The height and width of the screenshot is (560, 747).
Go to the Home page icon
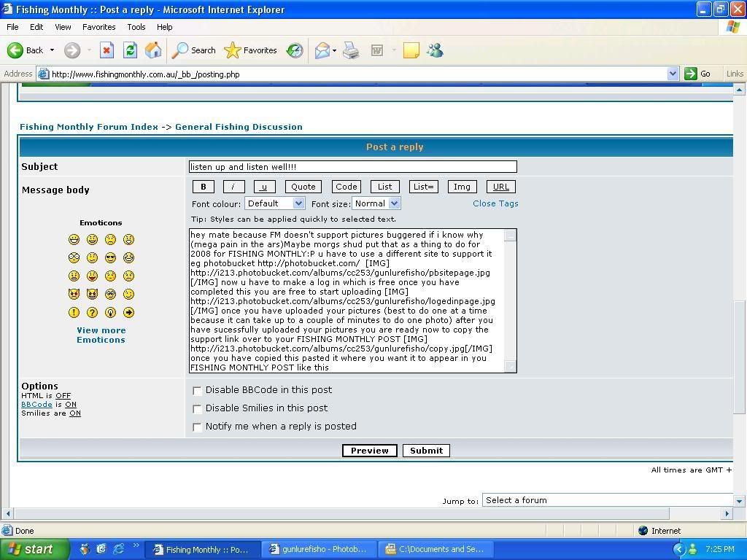point(153,50)
